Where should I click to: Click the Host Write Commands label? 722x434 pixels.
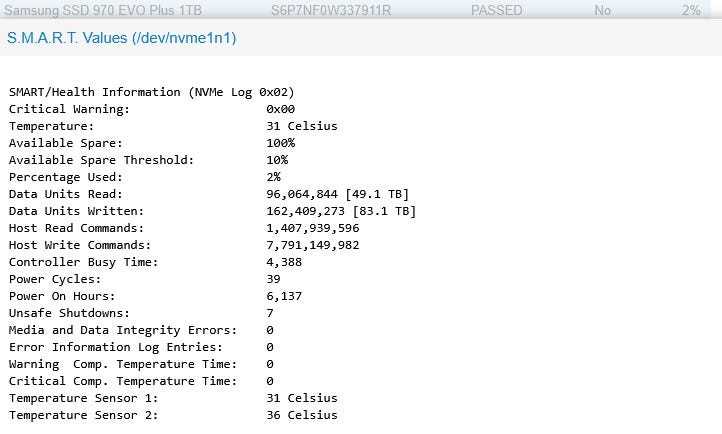point(77,245)
